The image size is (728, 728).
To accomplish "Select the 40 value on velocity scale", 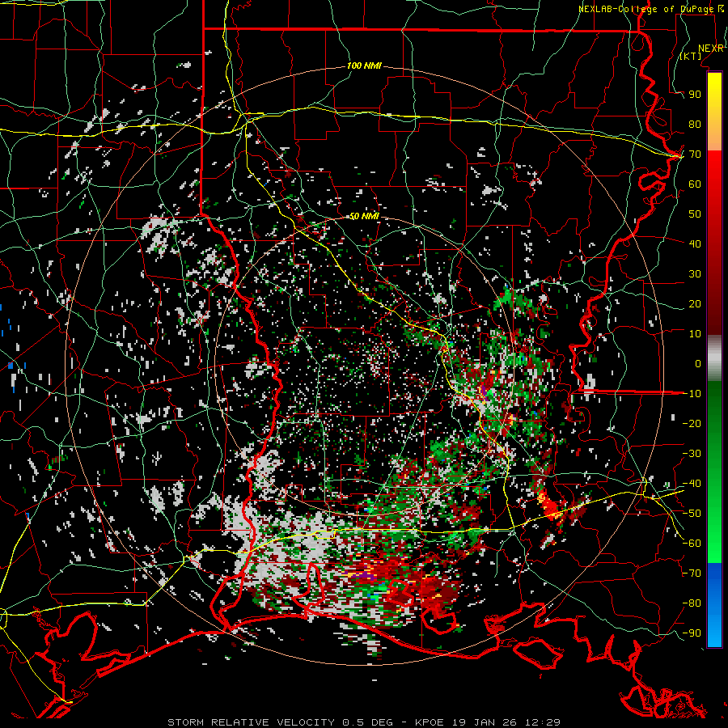I will [695, 244].
